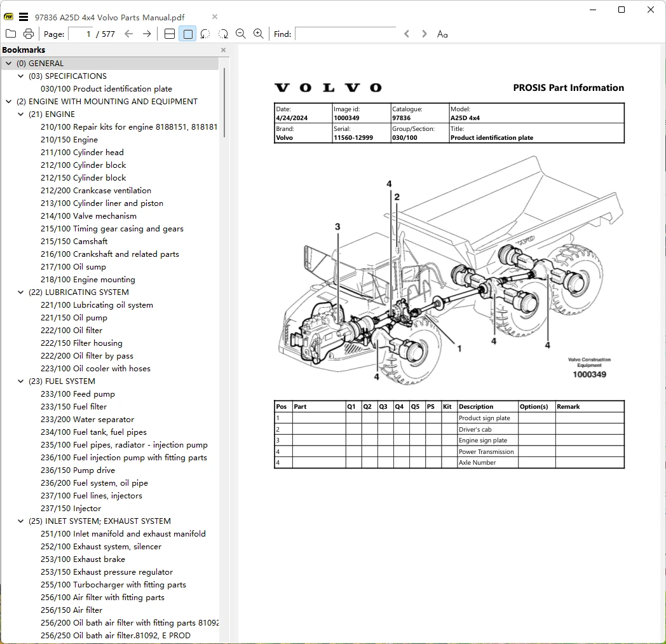Find previous match arrow

pyautogui.click(x=407, y=34)
